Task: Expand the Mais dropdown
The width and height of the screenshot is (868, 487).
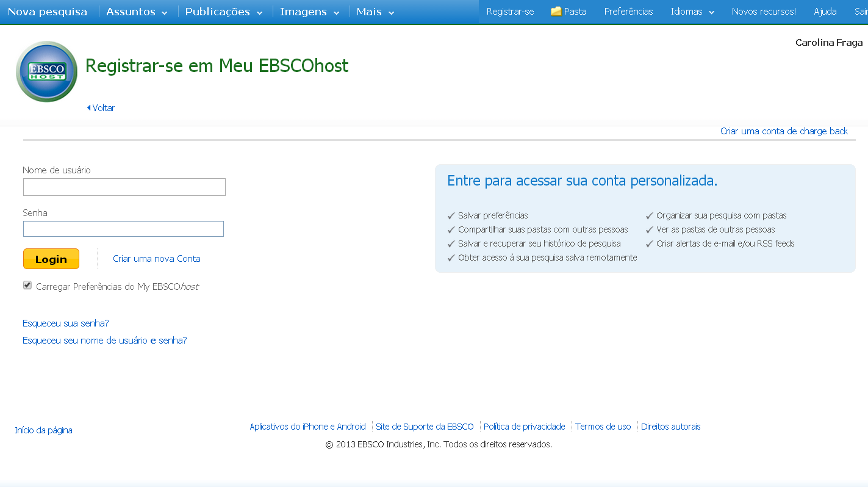Action: pos(375,12)
